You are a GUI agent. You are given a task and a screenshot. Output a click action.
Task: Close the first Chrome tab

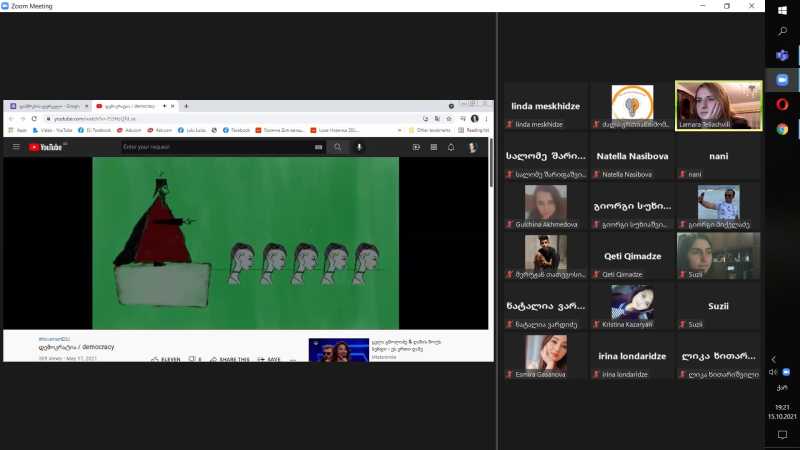86,106
